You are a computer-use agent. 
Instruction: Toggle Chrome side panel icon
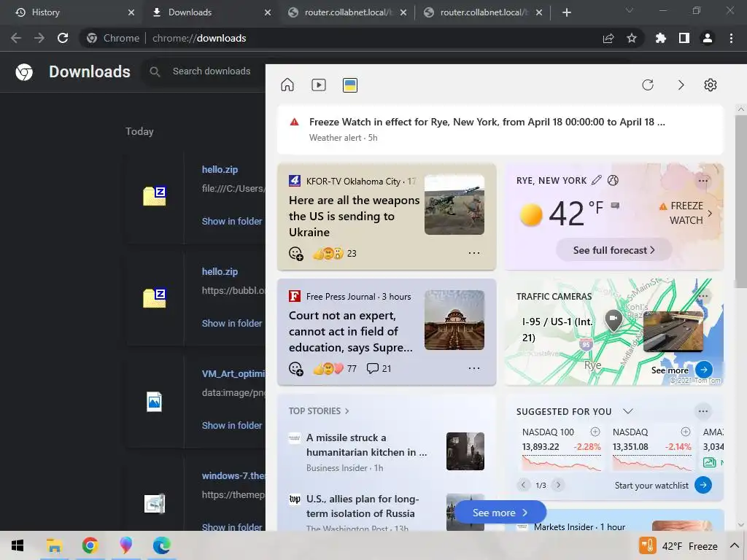pyautogui.click(x=684, y=38)
